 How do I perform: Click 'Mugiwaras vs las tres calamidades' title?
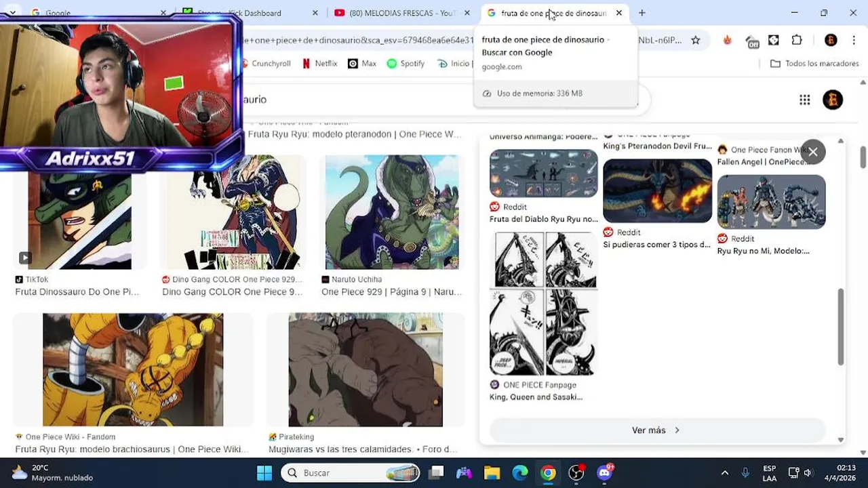point(363,449)
